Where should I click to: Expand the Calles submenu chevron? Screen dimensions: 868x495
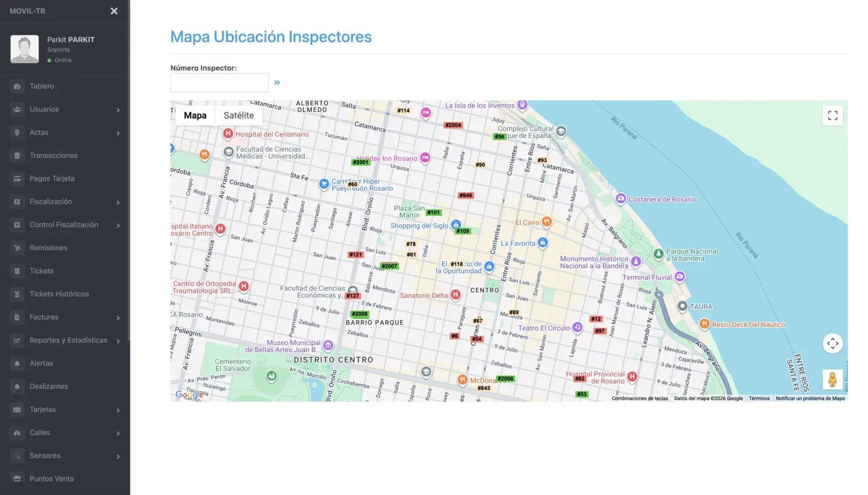click(x=118, y=433)
